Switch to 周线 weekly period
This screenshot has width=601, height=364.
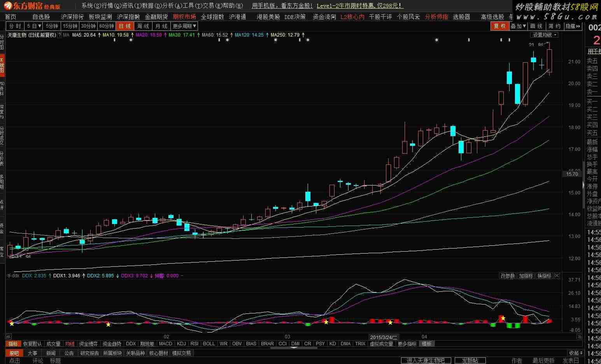click(x=143, y=26)
